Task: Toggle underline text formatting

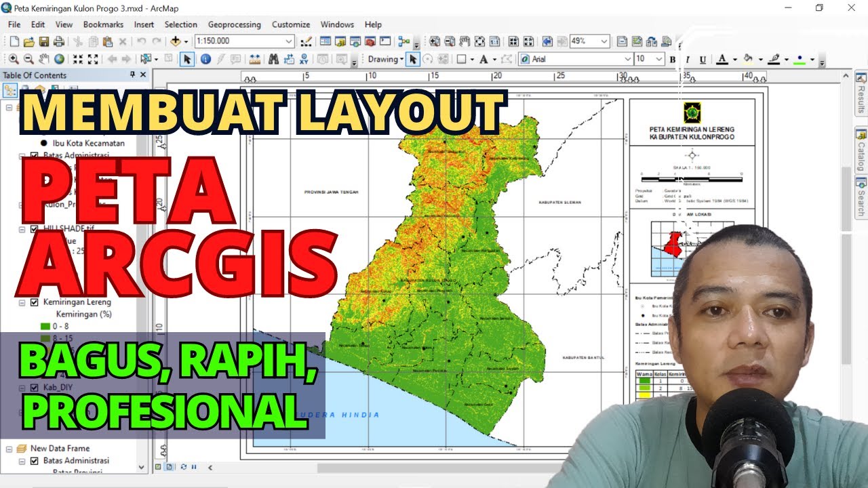Action: point(703,60)
